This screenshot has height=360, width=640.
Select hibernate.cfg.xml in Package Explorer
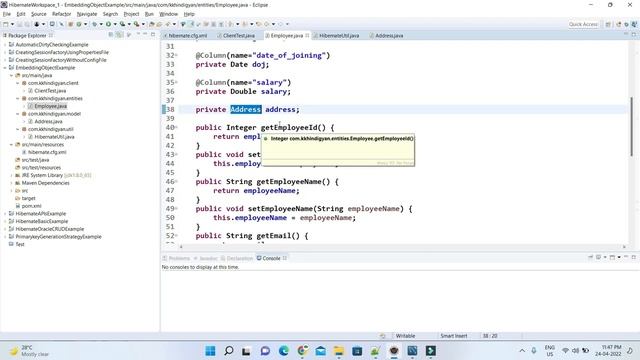(x=47, y=152)
